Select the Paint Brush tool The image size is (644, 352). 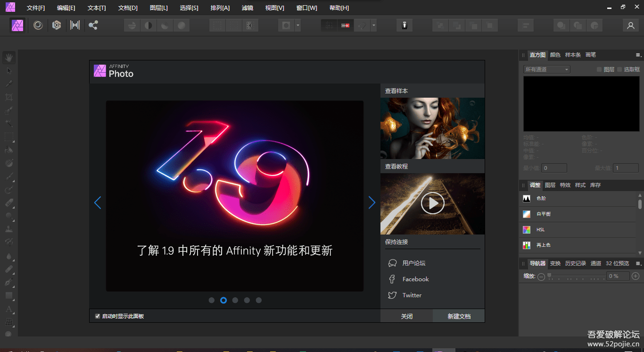[9, 177]
